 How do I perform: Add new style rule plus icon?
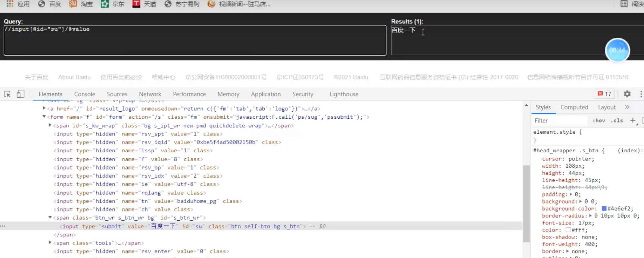[633, 121]
